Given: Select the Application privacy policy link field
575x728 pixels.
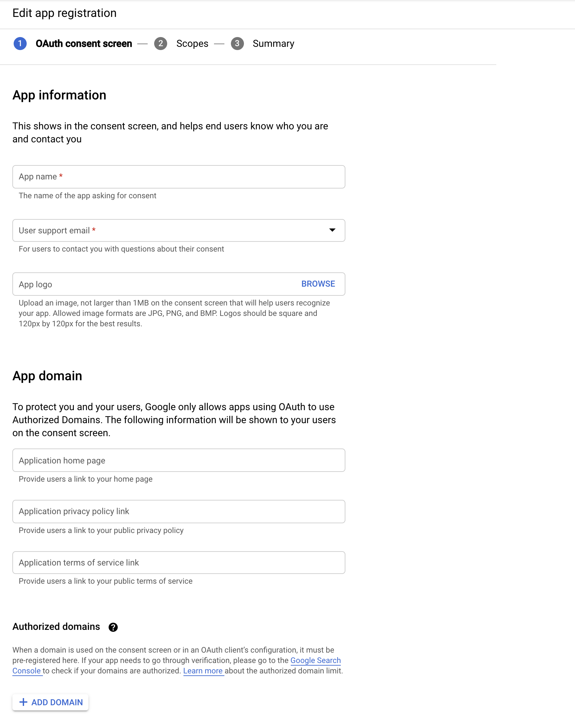Looking at the screenshot, I should point(179,511).
